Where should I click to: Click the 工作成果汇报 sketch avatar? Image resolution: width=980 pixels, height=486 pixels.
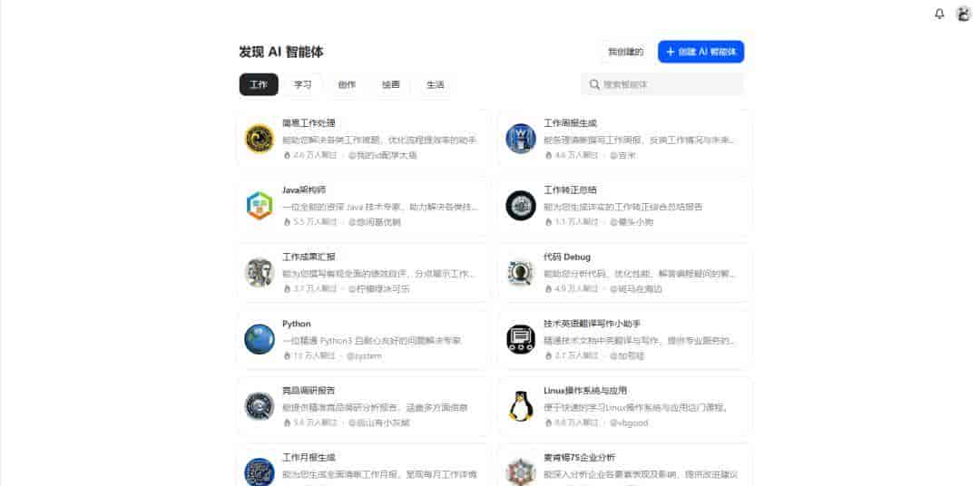coord(260,272)
